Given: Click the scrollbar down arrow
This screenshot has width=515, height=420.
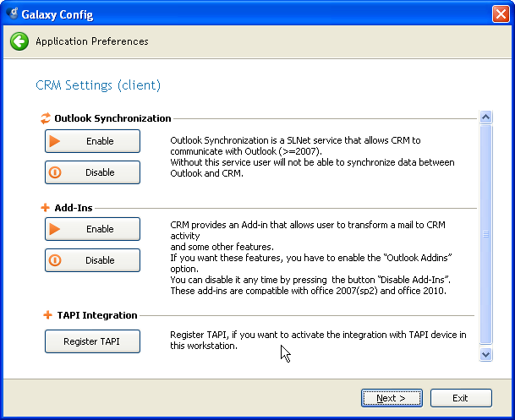Looking at the screenshot, I should pos(485,354).
